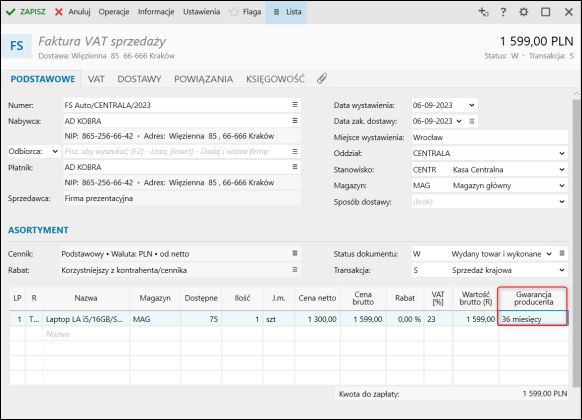Screen dimensions: 582x420
Task: Open the list icon in Numer field
Action: coord(295,105)
